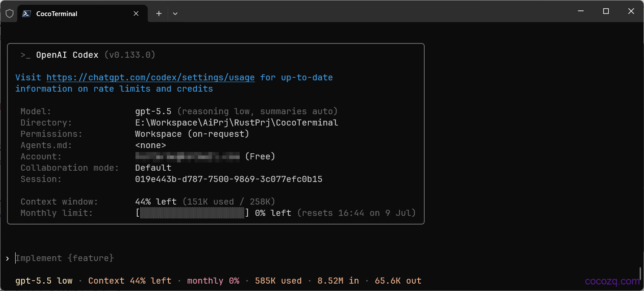
Task: Click the blurred account email value
Action: click(x=187, y=156)
